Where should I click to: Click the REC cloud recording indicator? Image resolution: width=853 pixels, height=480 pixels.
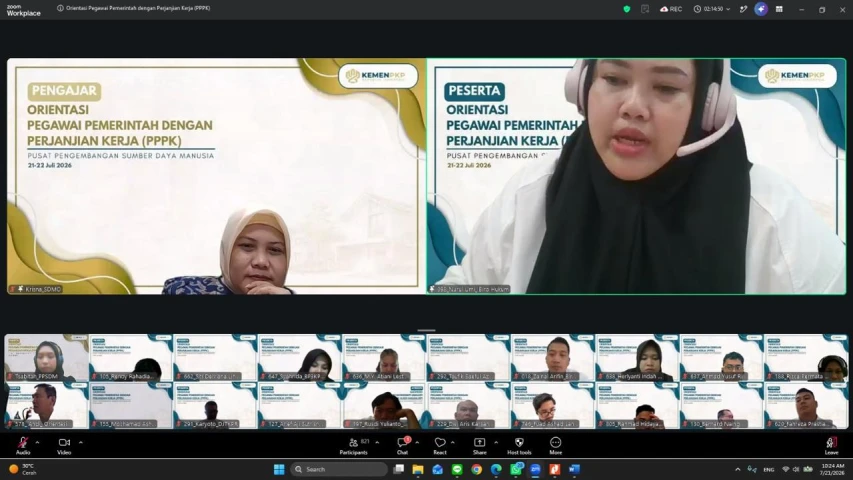[671, 9]
